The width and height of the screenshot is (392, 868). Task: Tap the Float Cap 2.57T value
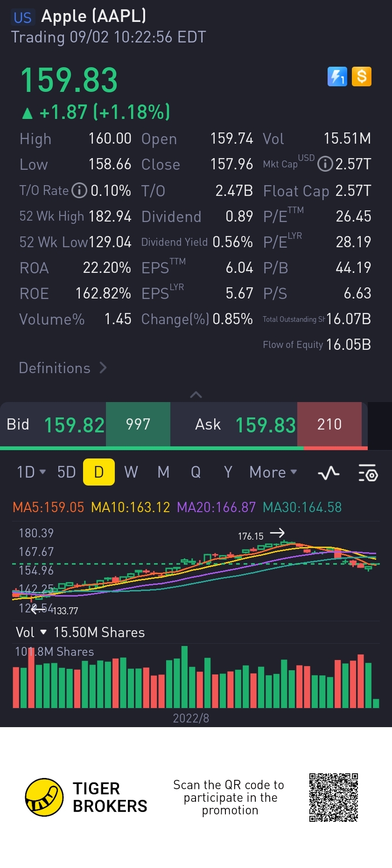(353, 191)
